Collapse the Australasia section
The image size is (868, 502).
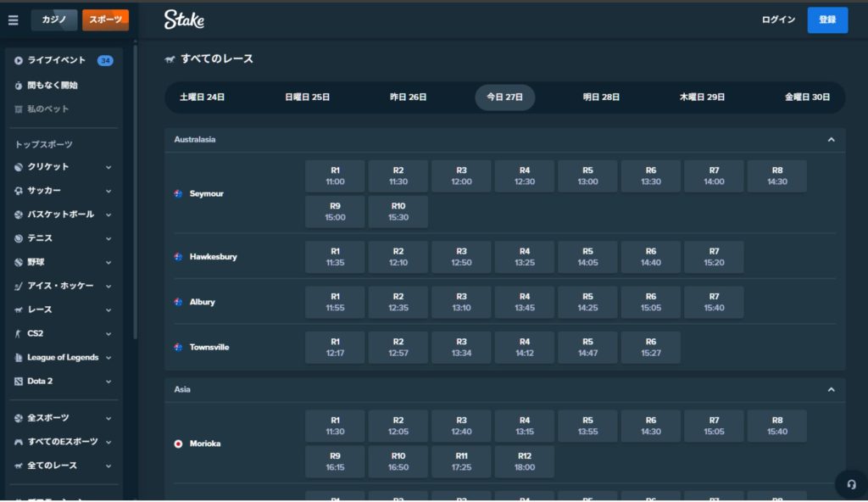[x=831, y=140]
